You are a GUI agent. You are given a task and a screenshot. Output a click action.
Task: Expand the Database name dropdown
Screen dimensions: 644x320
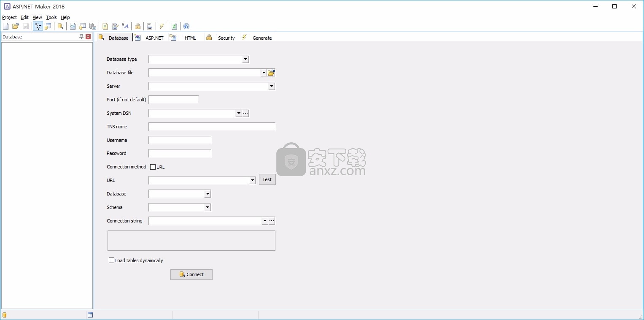click(207, 194)
